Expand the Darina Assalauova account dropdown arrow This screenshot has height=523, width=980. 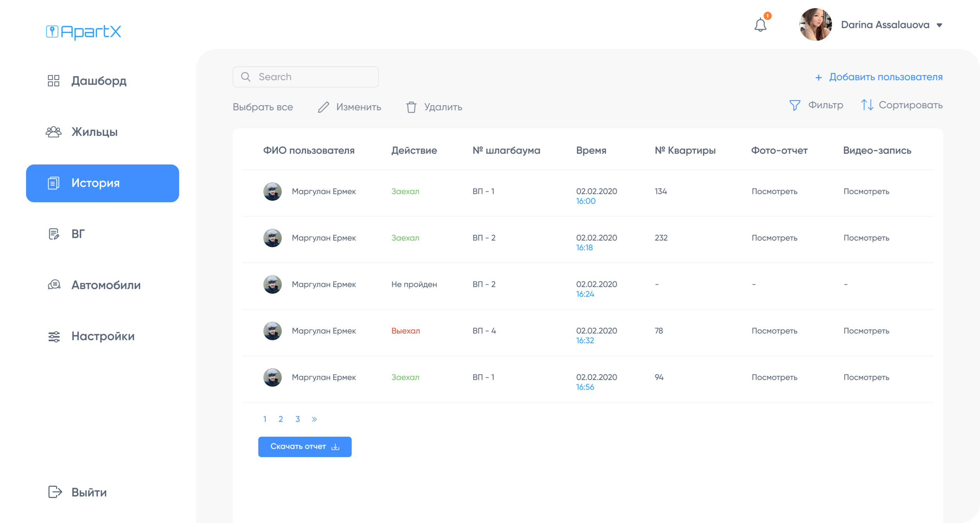coord(939,26)
